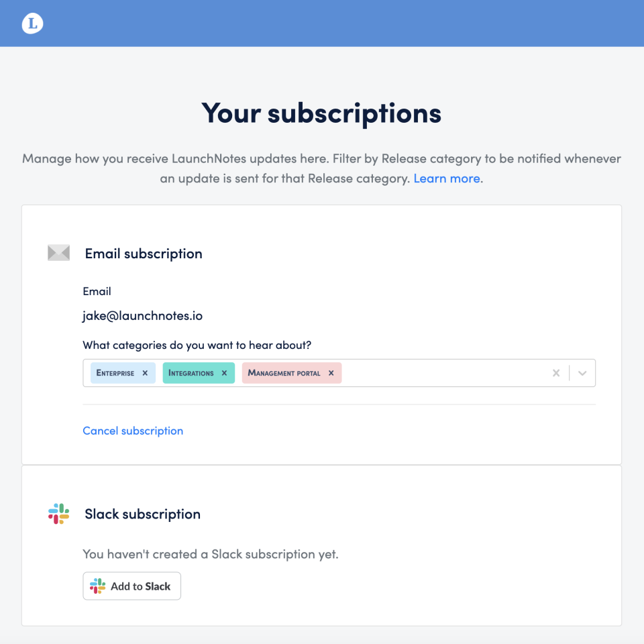This screenshot has height=644, width=644.
Task: Select the Management portal tag label
Action: click(x=284, y=373)
